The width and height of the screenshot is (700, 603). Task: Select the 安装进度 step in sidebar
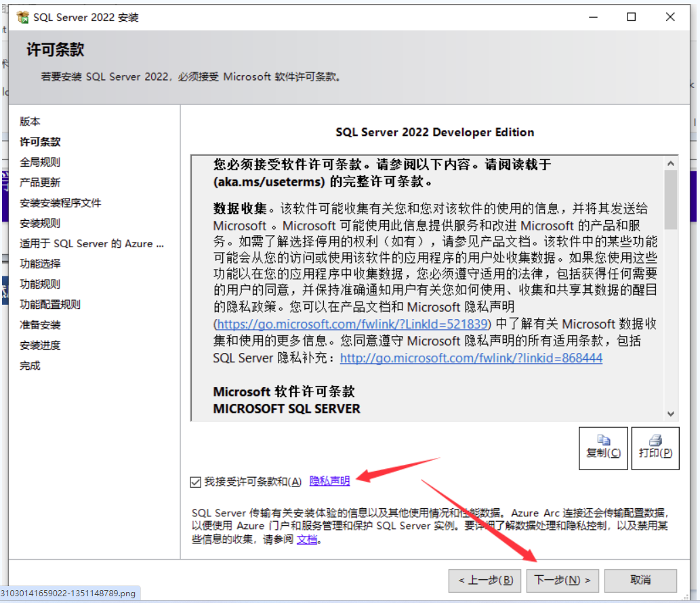click(40, 346)
